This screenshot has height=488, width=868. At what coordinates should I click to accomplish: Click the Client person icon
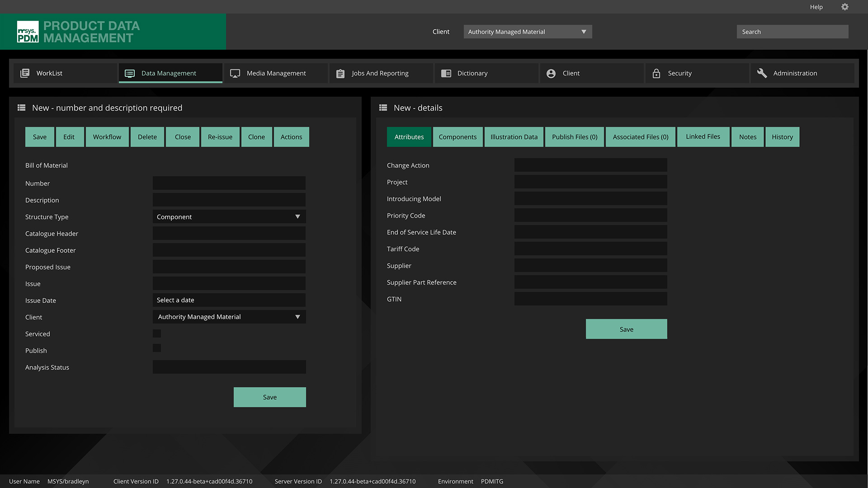(551, 73)
